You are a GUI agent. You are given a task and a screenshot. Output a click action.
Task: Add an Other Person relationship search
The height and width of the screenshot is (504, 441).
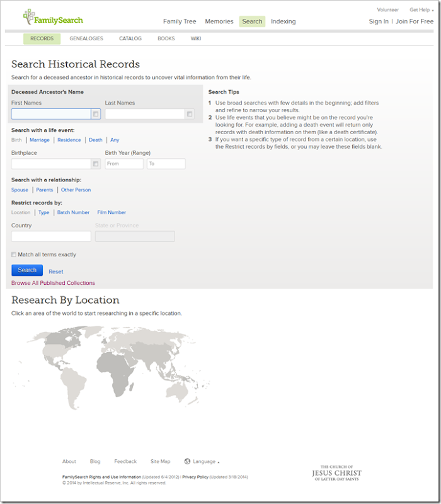tap(76, 190)
